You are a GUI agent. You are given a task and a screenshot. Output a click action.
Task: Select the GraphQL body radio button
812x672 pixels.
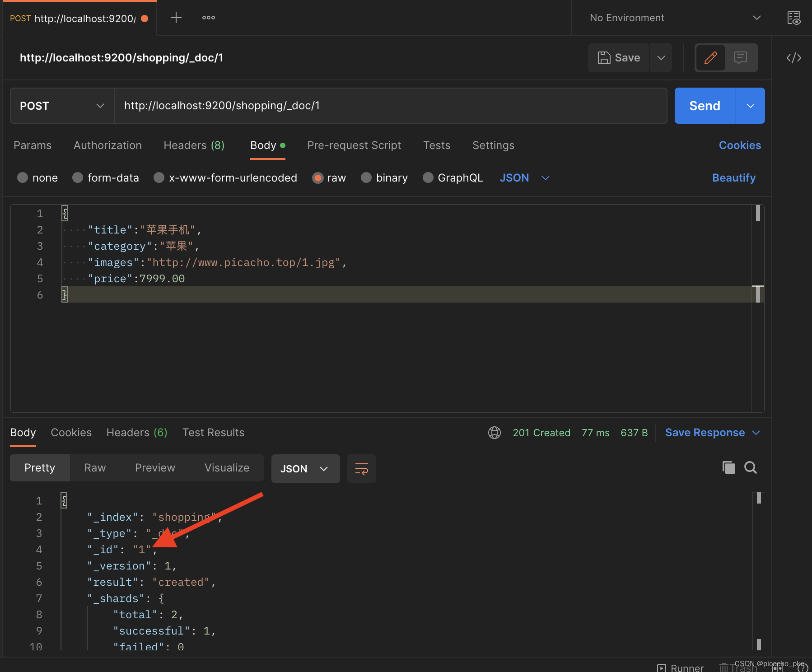tap(428, 178)
